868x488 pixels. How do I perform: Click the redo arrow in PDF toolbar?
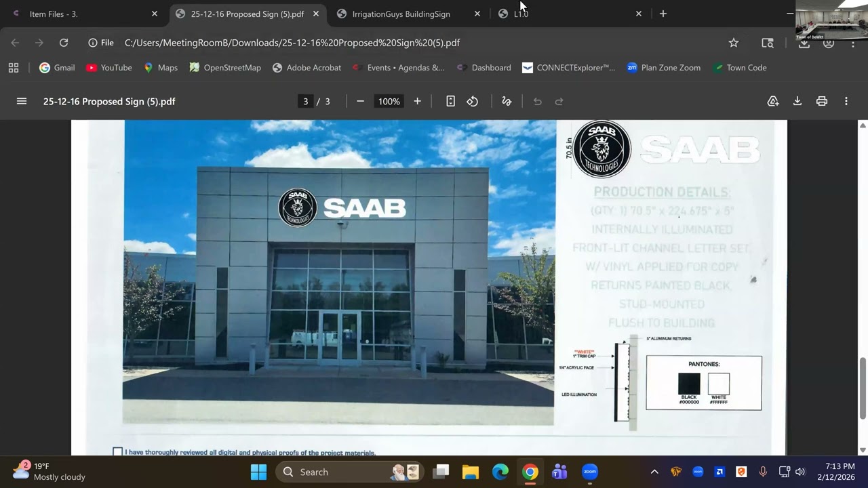[559, 101]
